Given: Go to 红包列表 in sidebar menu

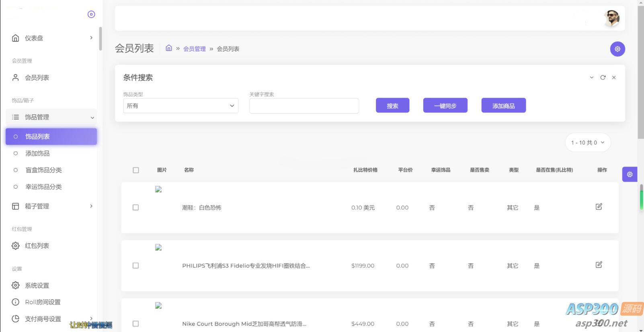Looking at the screenshot, I should 37,246.
